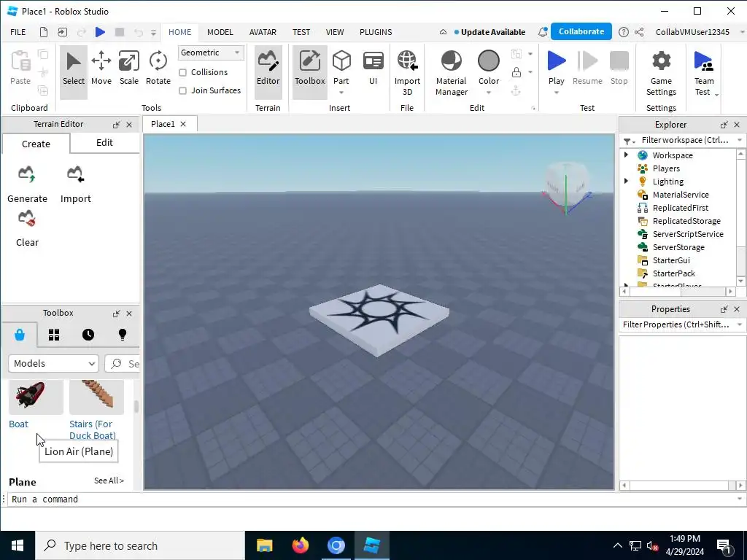Expand the Workspace tree node
The image size is (747, 560).
[626, 155]
